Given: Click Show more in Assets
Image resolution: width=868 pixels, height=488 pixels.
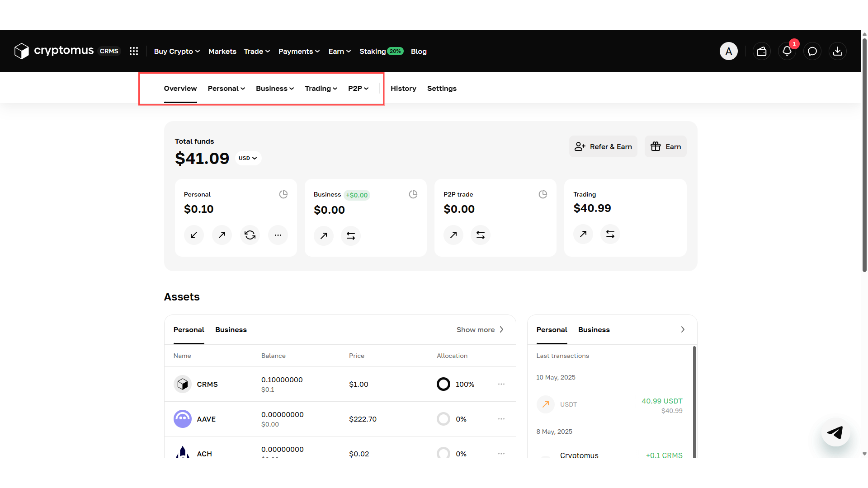Looking at the screenshot, I should point(480,330).
